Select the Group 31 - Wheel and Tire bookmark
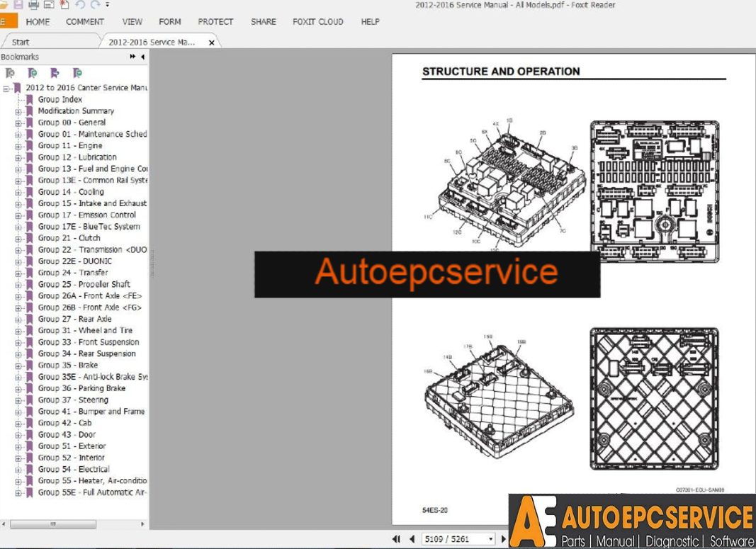The image size is (756, 549). [x=85, y=331]
